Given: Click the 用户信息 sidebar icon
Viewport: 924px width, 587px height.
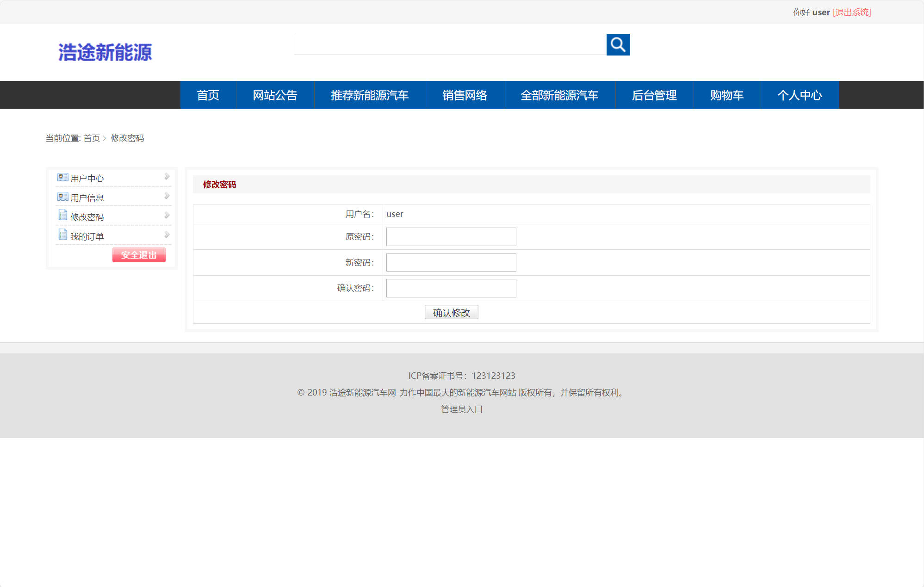Looking at the screenshot, I should pyautogui.click(x=62, y=196).
